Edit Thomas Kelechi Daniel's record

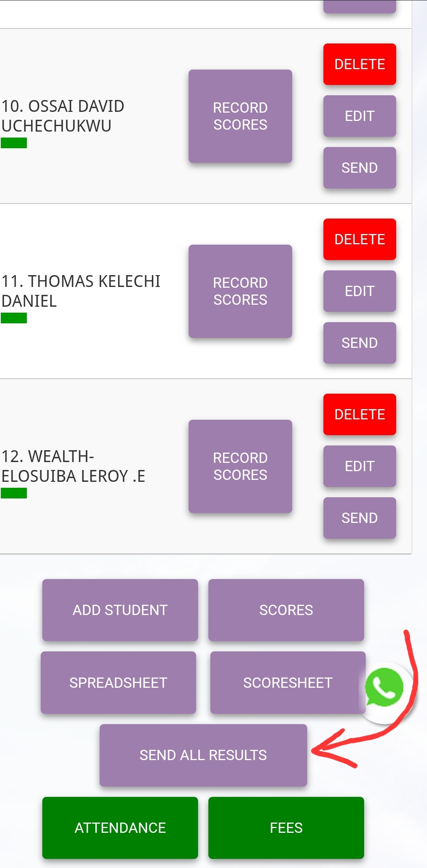[x=359, y=291]
